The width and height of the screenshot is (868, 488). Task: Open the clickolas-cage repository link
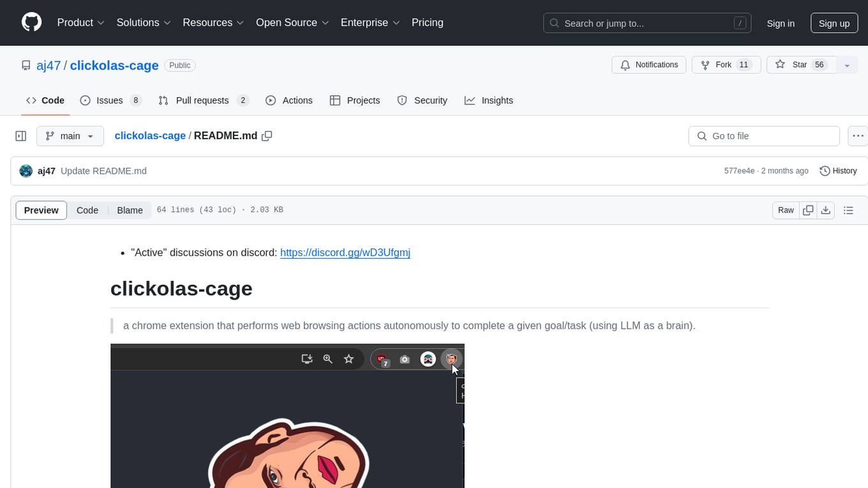click(114, 65)
